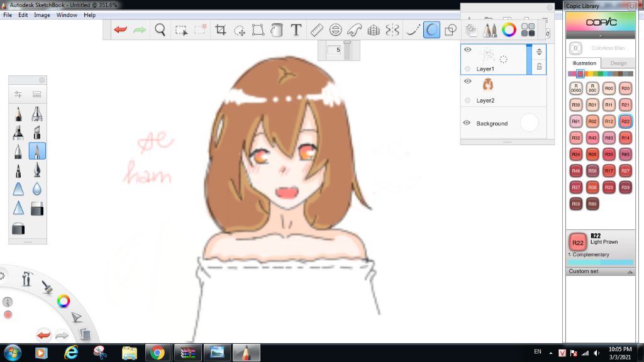The height and width of the screenshot is (362, 644).
Task: Collapse the Copic banner arrow
Action: point(601,36)
